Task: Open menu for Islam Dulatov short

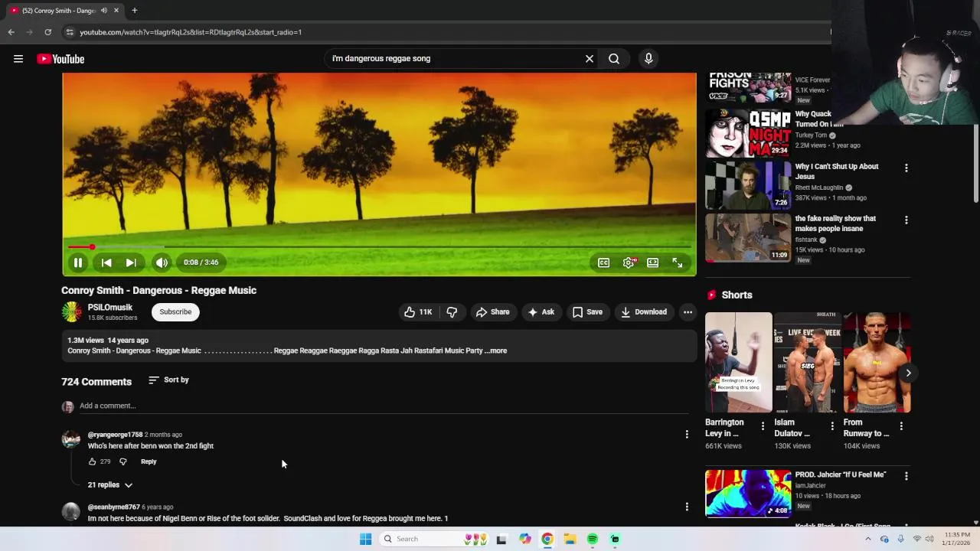Action: tap(832, 425)
